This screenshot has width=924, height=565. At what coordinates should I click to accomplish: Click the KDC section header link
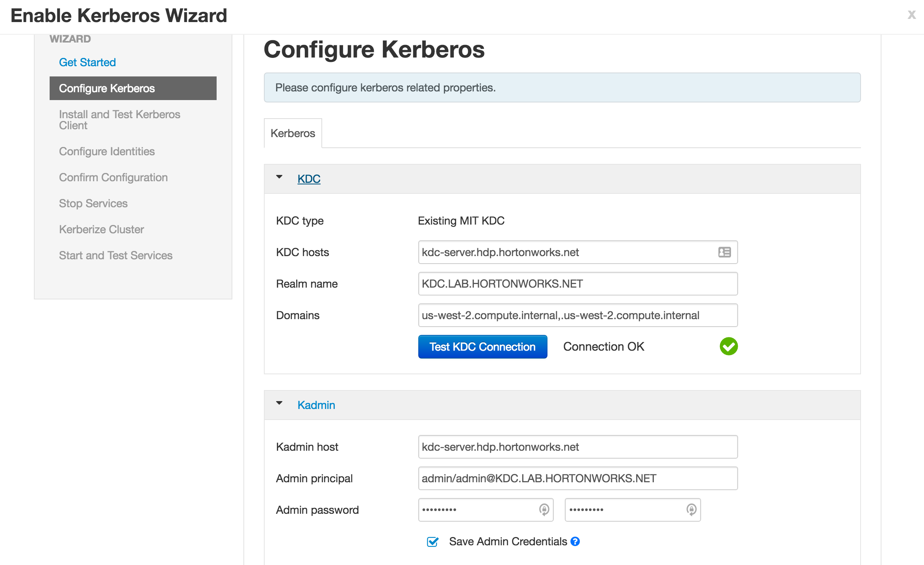[x=309, y=179]
